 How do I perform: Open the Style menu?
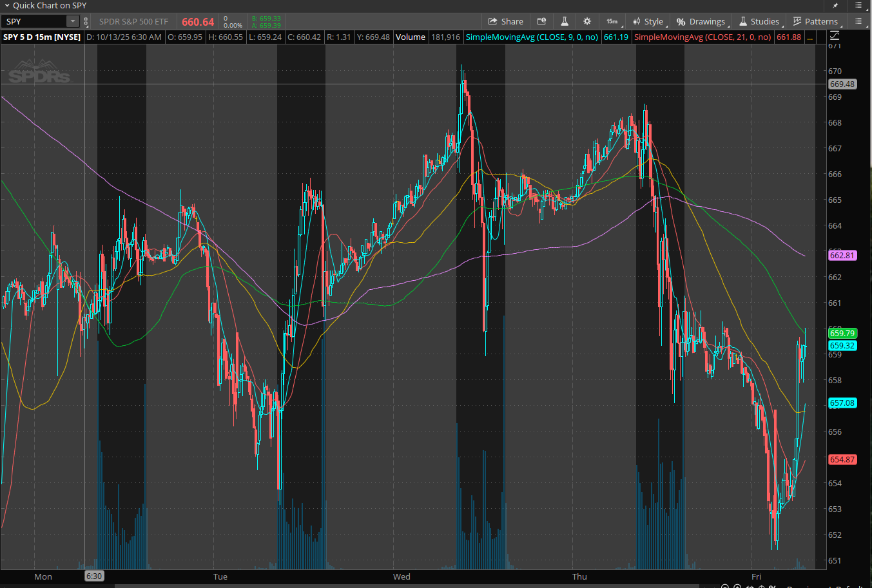coord(648,21)
